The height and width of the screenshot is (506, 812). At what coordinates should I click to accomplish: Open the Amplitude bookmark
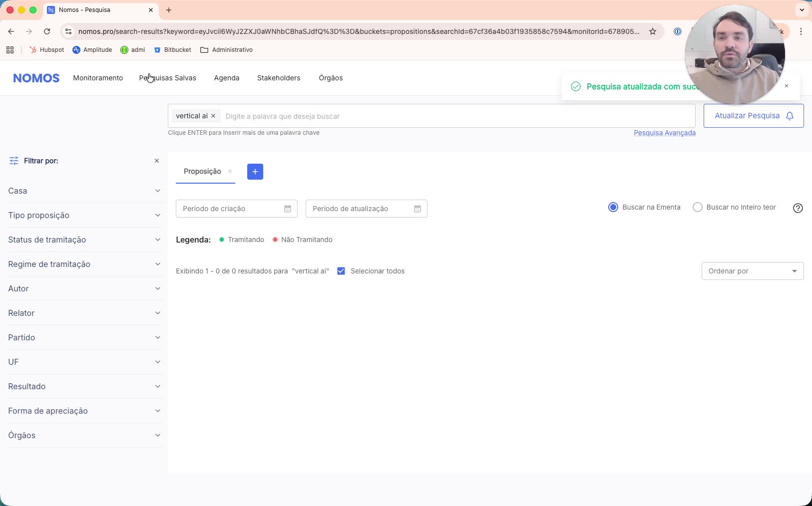point(92,50)
